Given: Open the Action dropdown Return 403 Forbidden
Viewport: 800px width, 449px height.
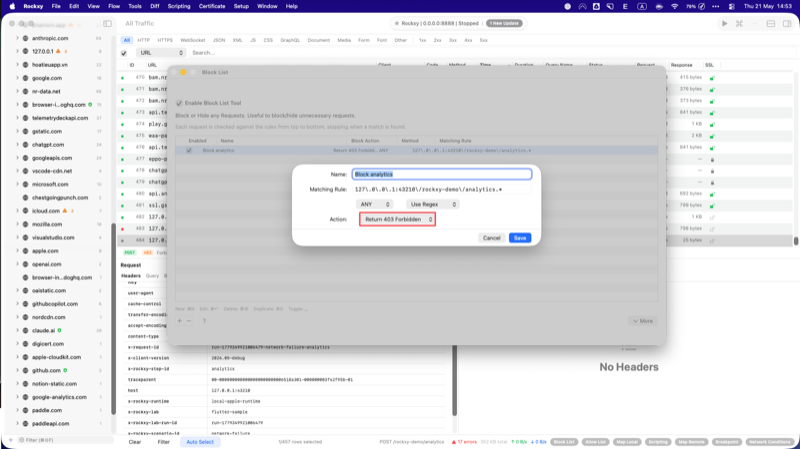Looking at the screenshot, I should click(x=397, y=219).
